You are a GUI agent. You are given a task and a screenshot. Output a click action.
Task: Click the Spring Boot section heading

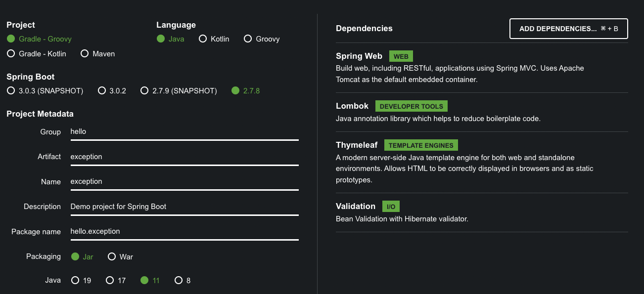[31, 77]
